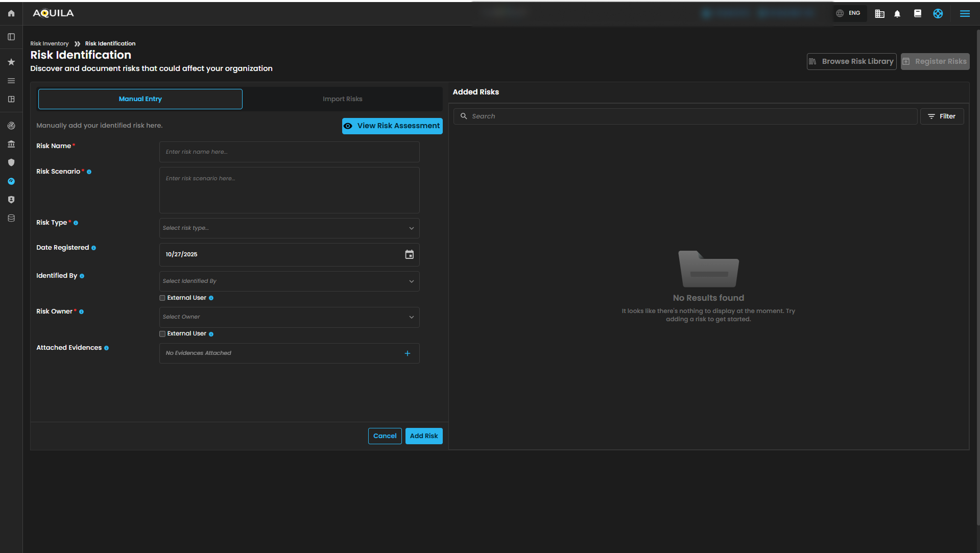The height and width of the screenshot is (553, 980).
Task: Check External User under Identified By
Action: (x=162, y=298)
